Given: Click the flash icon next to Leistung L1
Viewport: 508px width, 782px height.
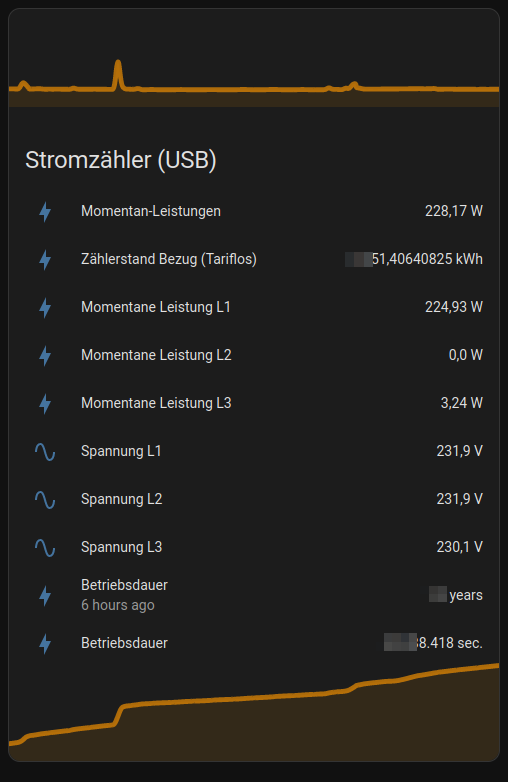Looking at the screenshot, I should [45, 307].
